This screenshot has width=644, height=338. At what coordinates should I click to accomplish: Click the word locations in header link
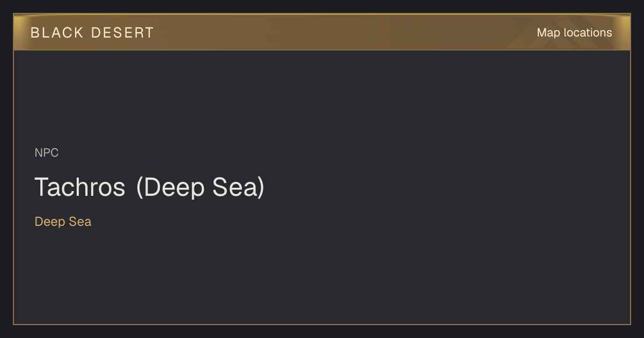[588, 33]
